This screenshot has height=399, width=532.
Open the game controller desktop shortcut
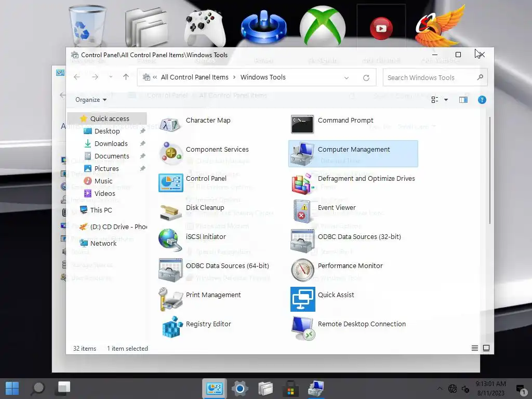(205, 27)
